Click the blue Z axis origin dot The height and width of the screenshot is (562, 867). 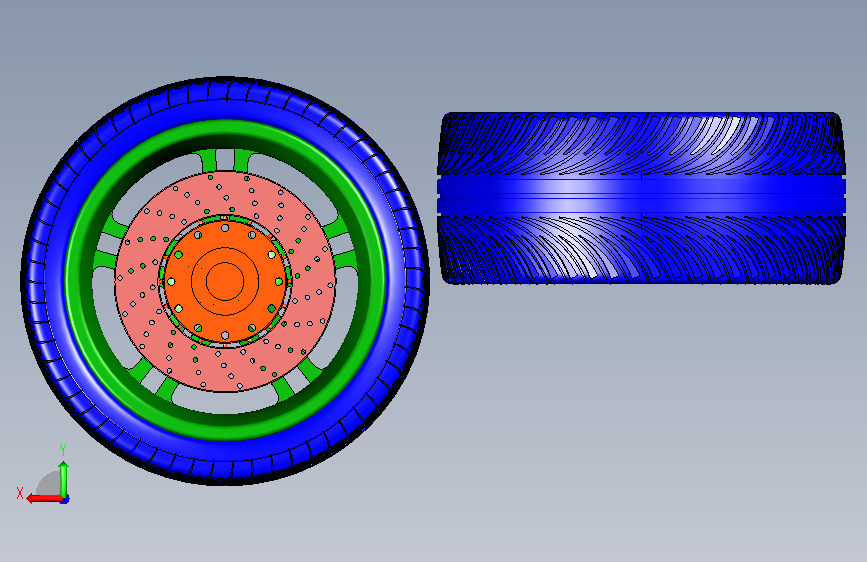tap(65, 499)
